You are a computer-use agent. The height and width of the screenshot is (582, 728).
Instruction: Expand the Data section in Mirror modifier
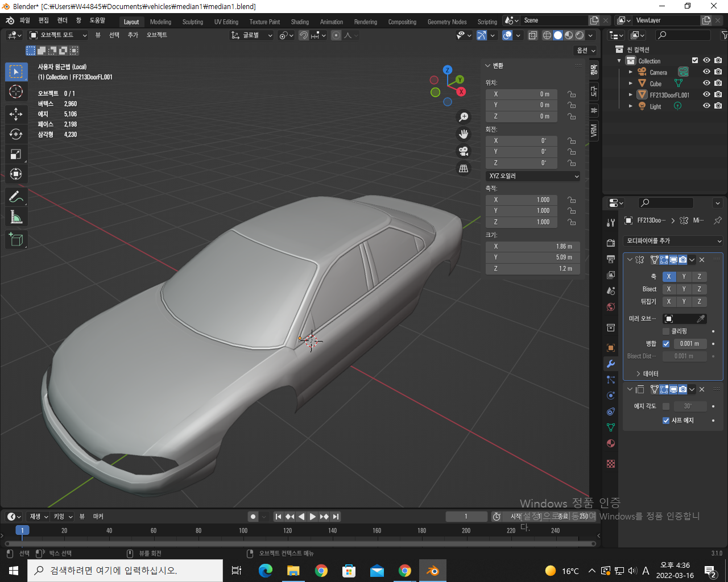647,373
